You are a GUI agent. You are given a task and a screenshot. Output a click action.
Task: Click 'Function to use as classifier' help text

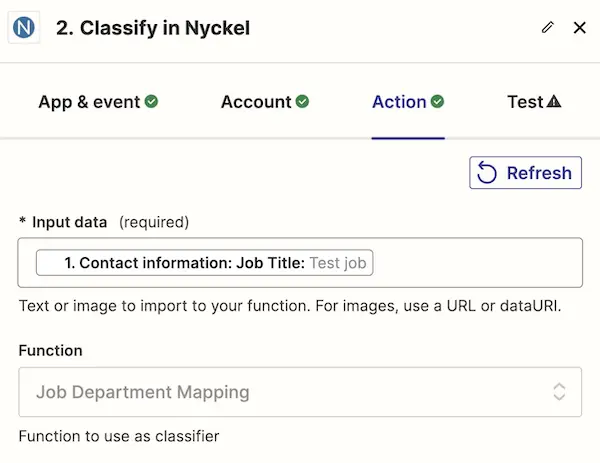pos(119,436)
